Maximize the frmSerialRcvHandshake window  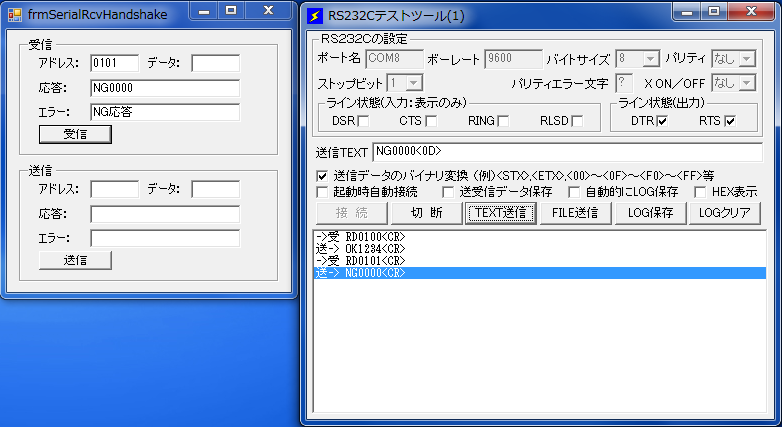[231, 11]
